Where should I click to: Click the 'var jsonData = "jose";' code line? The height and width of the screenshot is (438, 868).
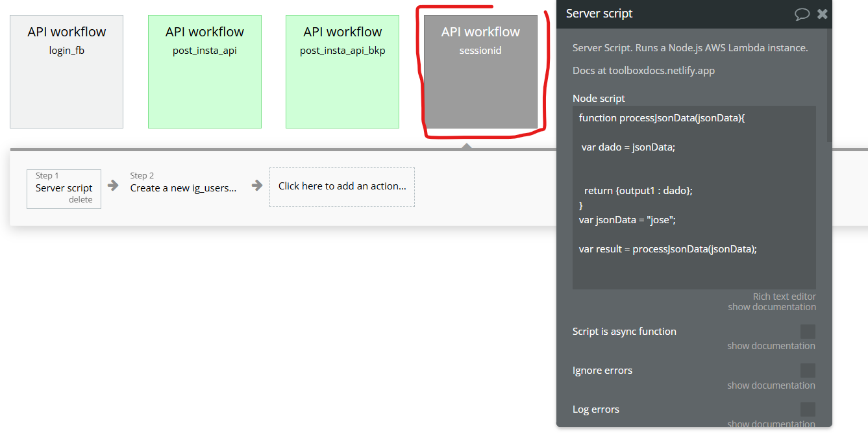pyautogui.click(x=627, y=220)
